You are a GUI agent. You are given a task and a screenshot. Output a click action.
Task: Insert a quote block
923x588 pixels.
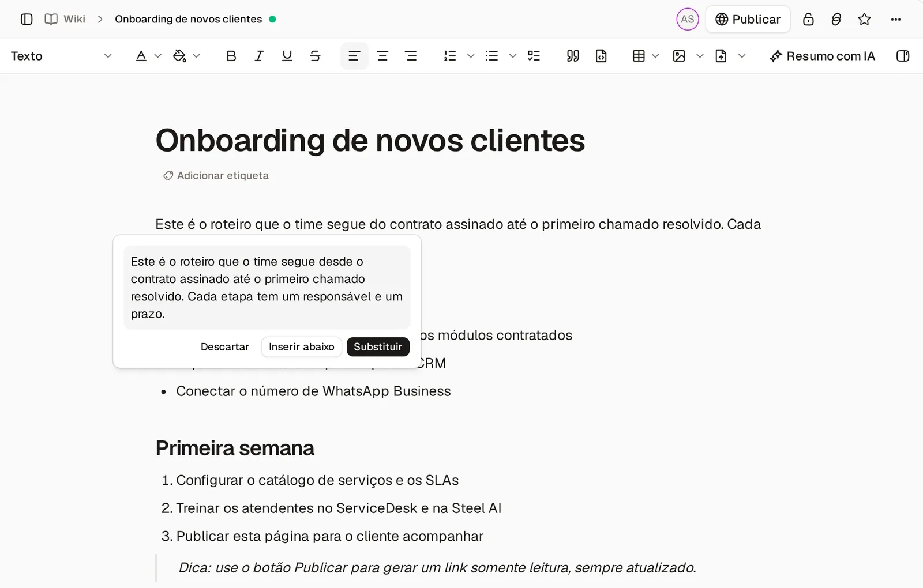pyautogui.click(x=573, y=56)
